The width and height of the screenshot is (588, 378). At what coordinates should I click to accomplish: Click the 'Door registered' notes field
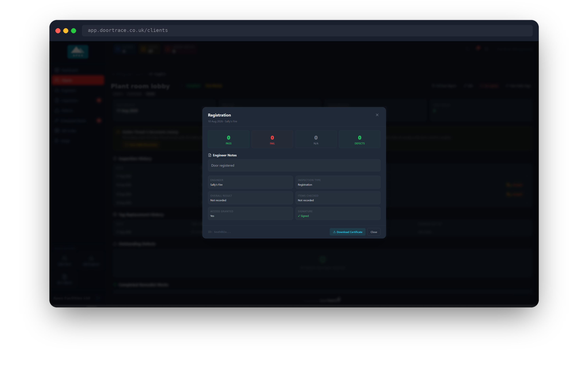click(x=294, y=165)
